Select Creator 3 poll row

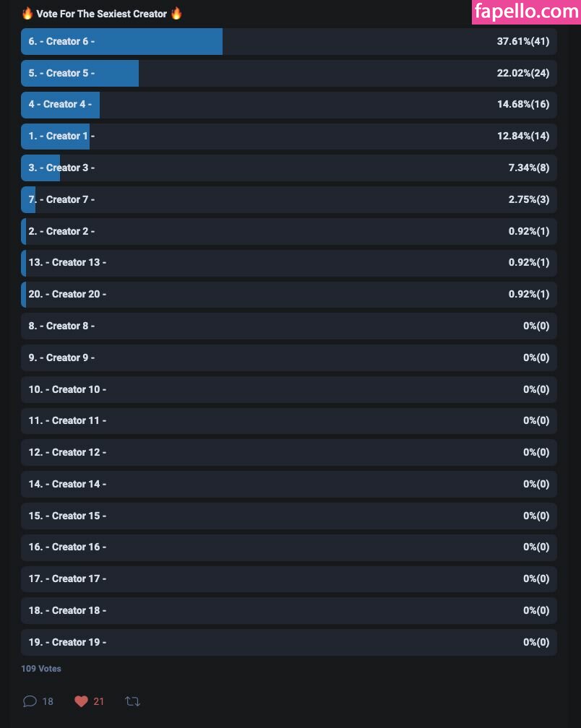(x=288, y=168)
